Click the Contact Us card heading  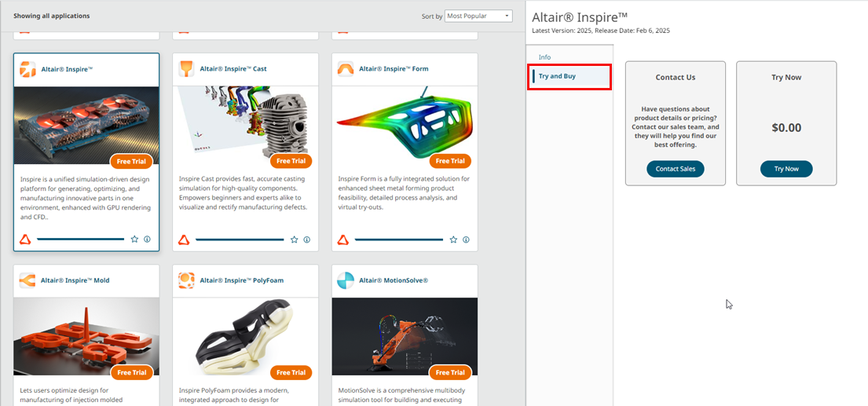pos(676,78)
